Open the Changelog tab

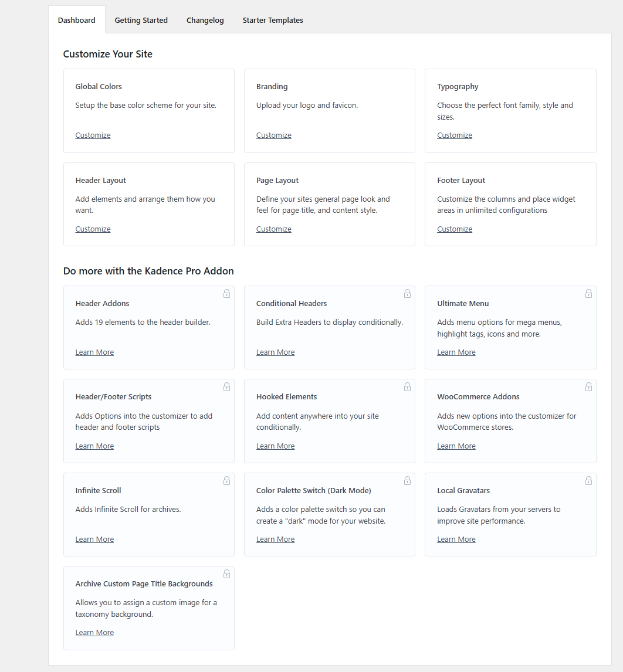(205, 20)
